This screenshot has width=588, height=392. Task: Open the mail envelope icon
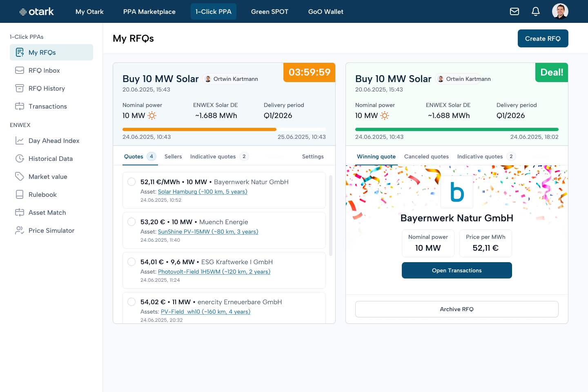(x=514, y=11)
